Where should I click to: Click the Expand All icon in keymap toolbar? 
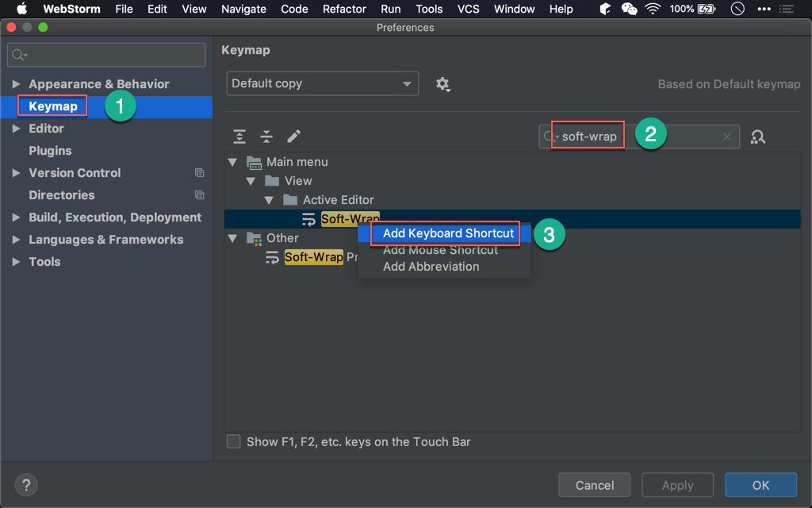(239, 137)
